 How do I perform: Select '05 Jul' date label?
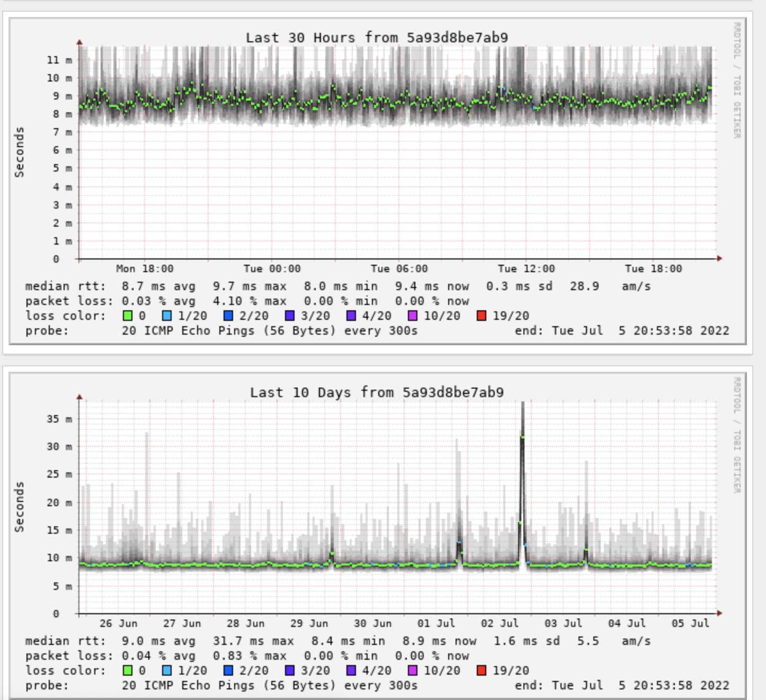(690, 623)
